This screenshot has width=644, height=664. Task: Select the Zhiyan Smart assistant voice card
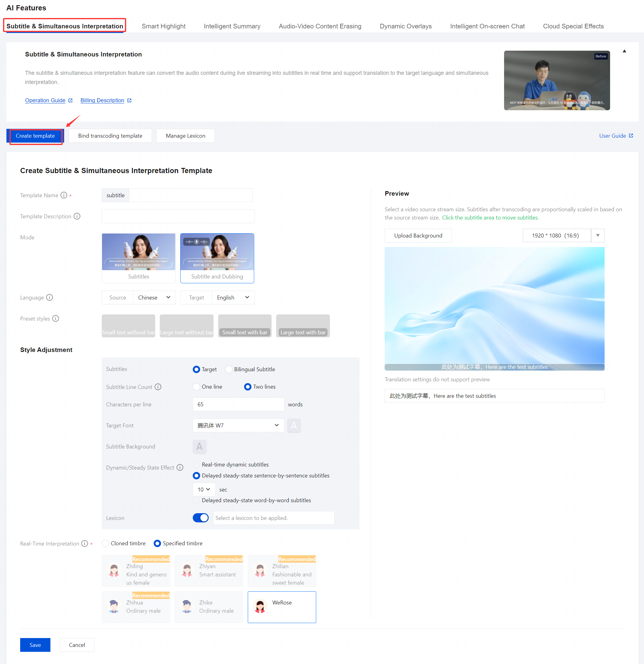click(x=209, y=571)
